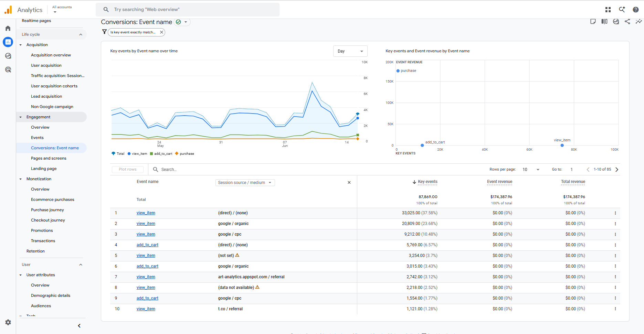Focus the top 'Try searching' search field
Viewport: 644px width, 334px height.
(x=188, y=10)
